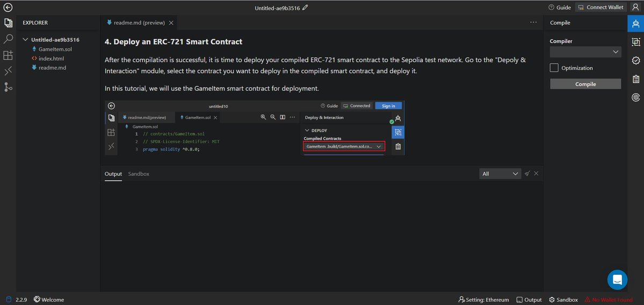644x305 pixels.
Task: Enable the Optimization checkbox
Action: click(x=554, y=68)
